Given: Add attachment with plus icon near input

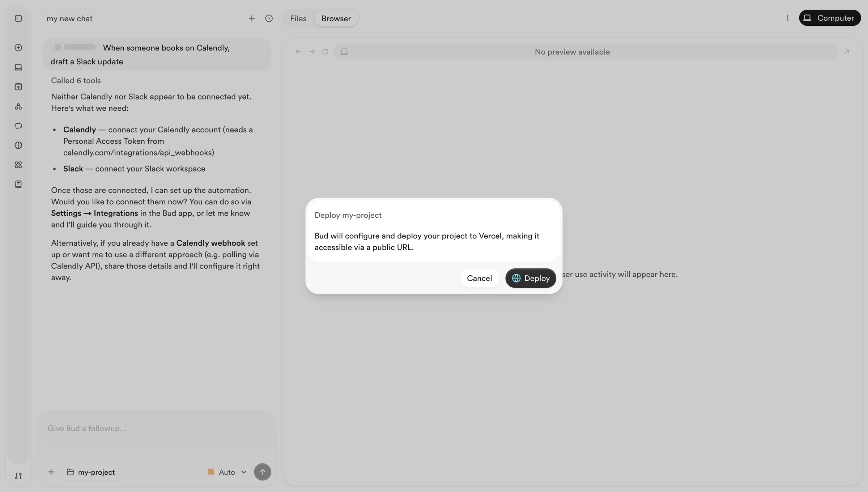Looking at the screenshot, I should pos(51,472).
